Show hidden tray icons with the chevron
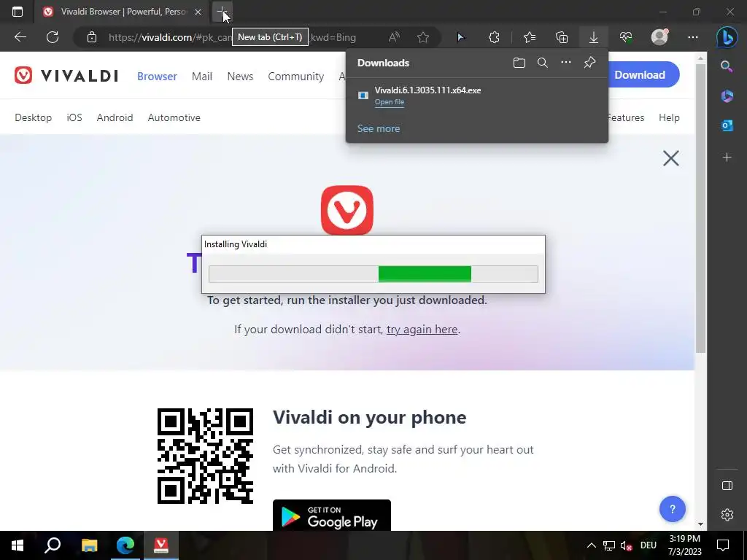Image resolution: width=747 pixels, height=560 pixels. coord(591,545)
